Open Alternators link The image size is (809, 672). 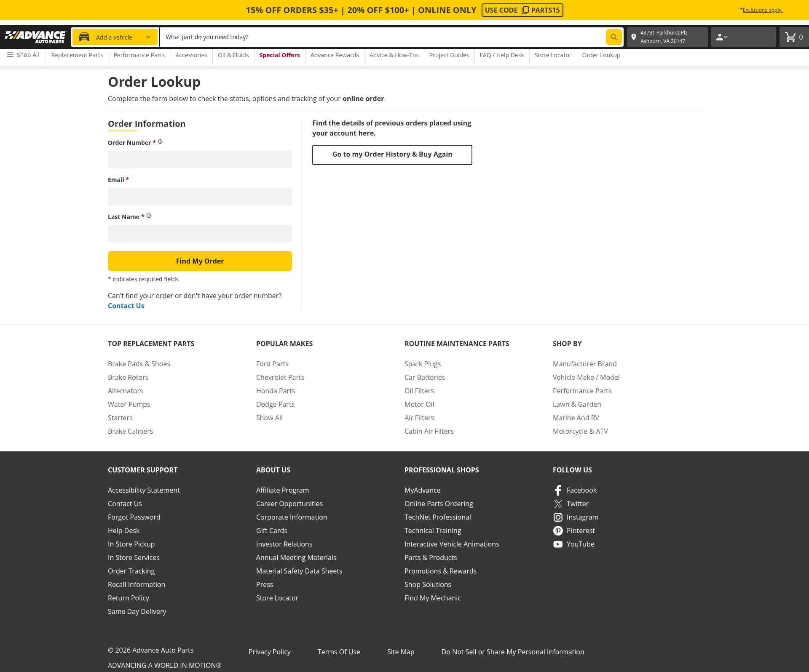coord(125,391)
